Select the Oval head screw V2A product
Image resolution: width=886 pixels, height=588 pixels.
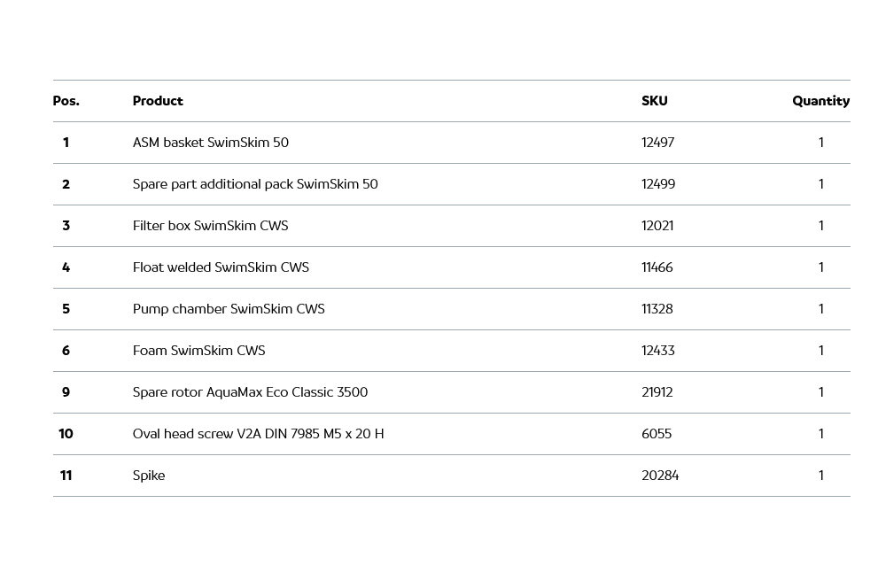[258, 434]
